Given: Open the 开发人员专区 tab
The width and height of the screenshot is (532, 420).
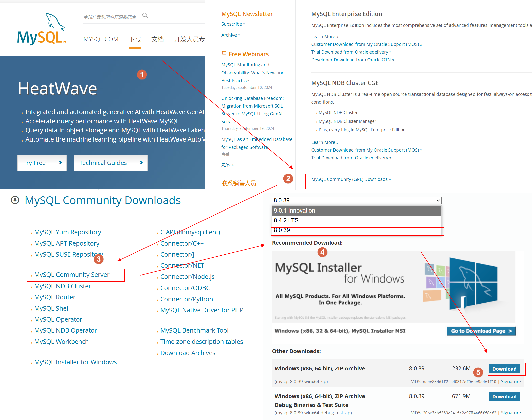Looking at the screenshot, I should (x=189, y=39).
